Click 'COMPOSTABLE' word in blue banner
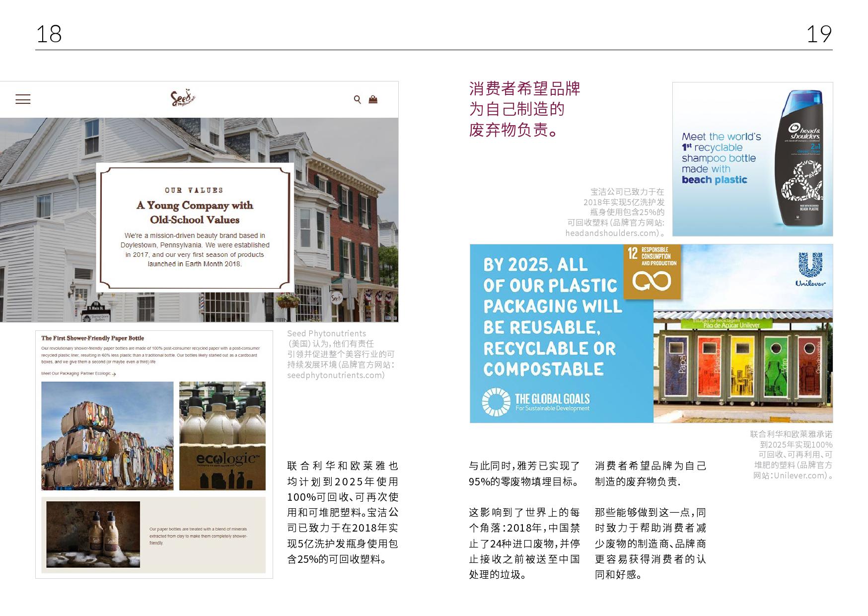Screen dimensions: 868x616 point(544,369)
